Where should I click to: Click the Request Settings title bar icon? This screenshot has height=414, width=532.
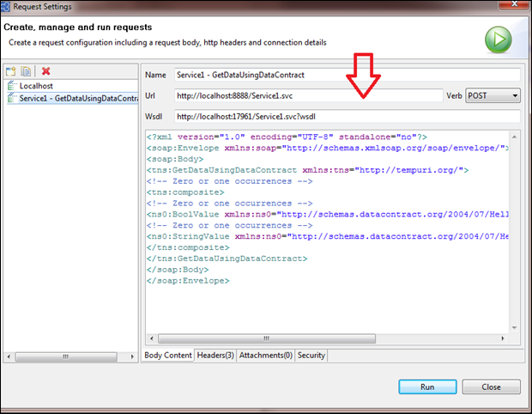5,7
